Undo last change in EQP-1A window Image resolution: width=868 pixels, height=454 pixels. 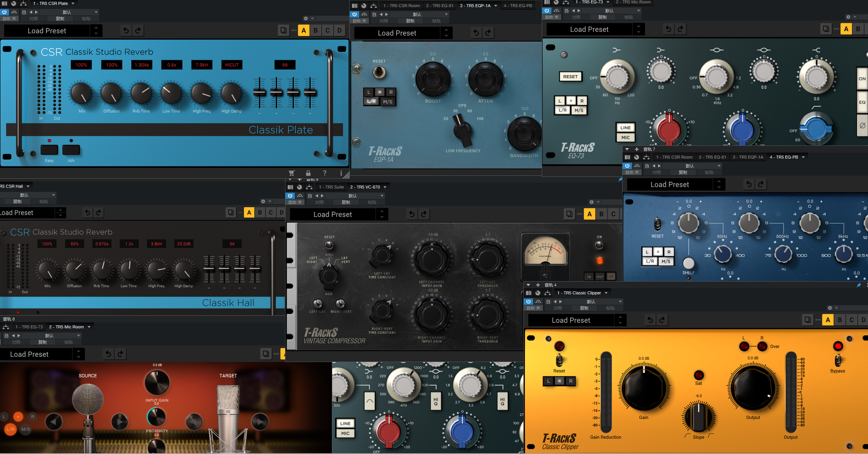tap(476, 33)
